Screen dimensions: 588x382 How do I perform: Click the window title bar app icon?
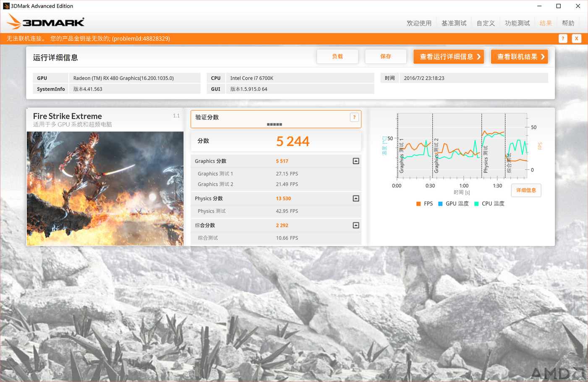point(6,6)
